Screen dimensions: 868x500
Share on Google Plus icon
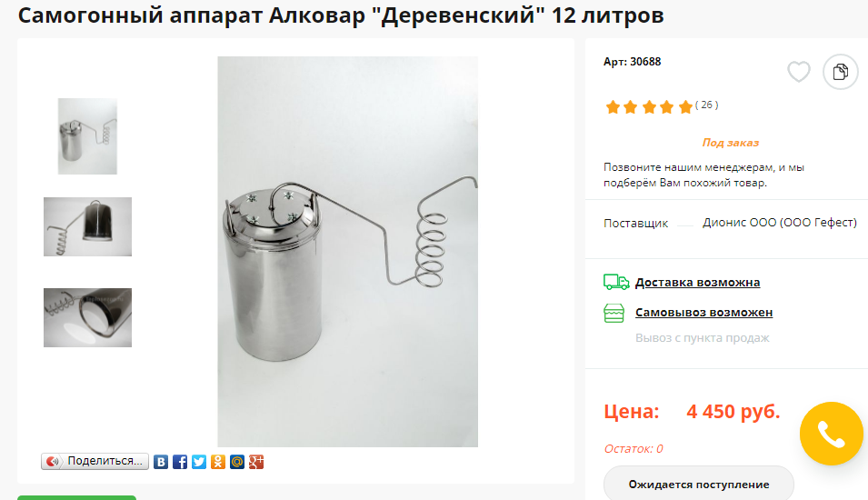click(256, 462)
